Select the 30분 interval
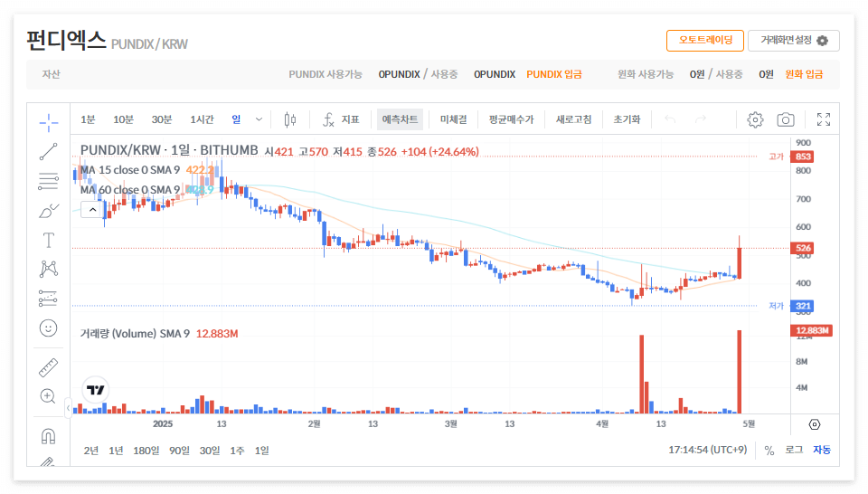This screenshot has height=494, width=868. click(162, 119)
